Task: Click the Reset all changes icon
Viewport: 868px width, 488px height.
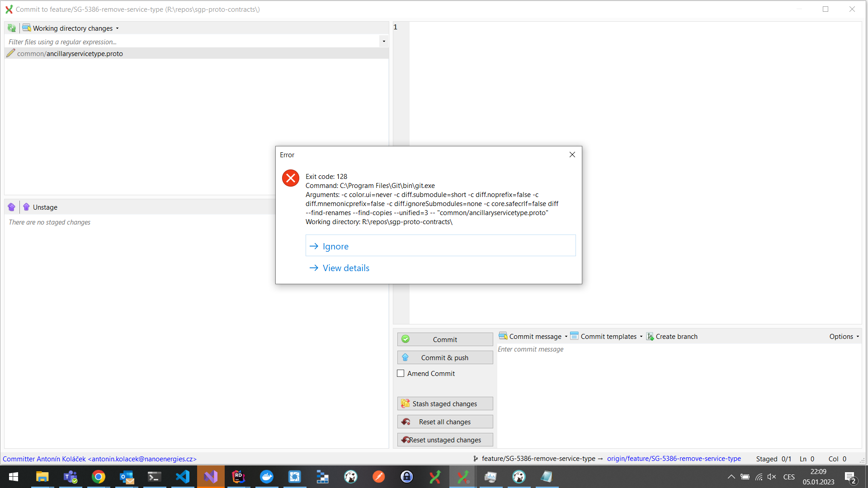Action: 406,422
